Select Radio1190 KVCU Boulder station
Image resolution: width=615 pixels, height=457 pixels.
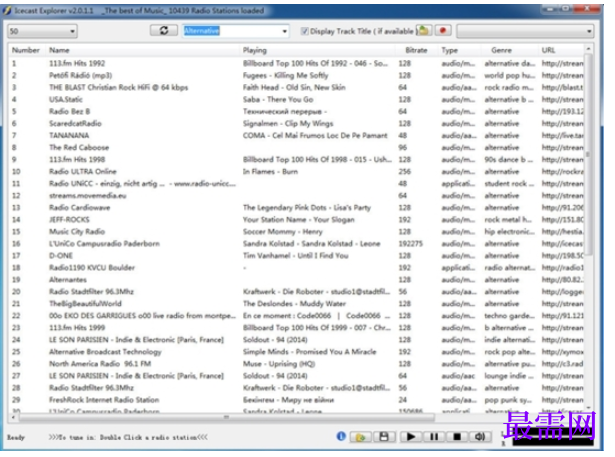(296, 268)
